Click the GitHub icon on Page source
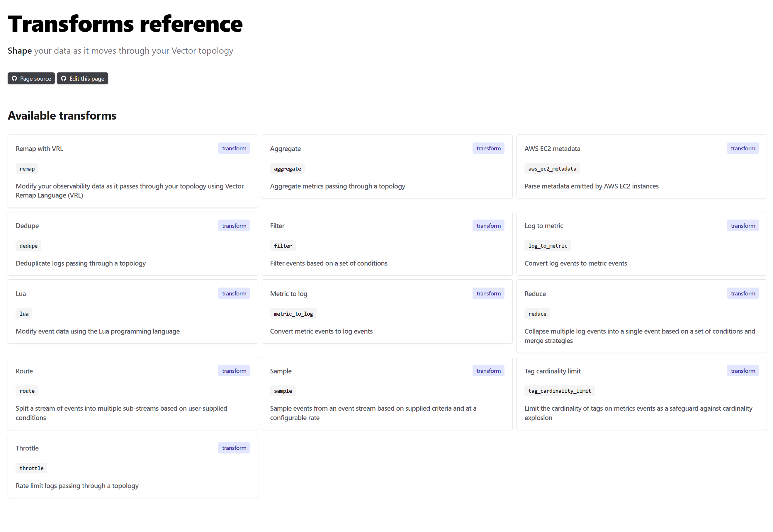 (x=14, y=78)
